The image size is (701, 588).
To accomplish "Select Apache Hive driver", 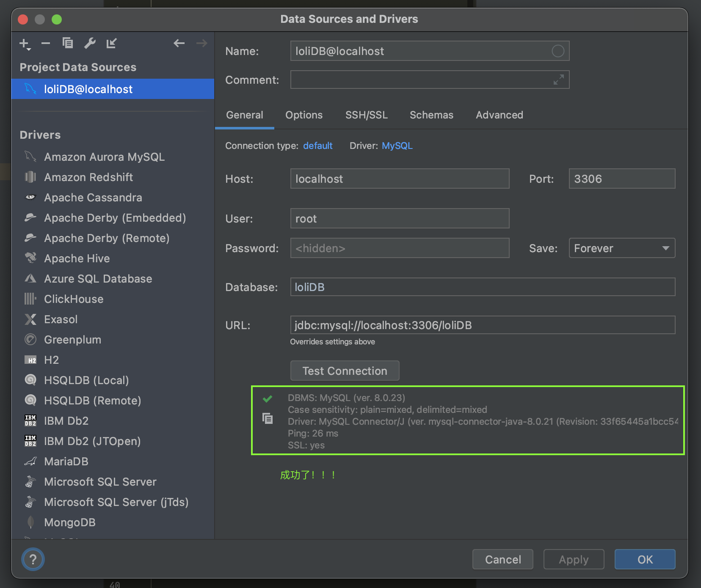I will (x=113, y=258).
